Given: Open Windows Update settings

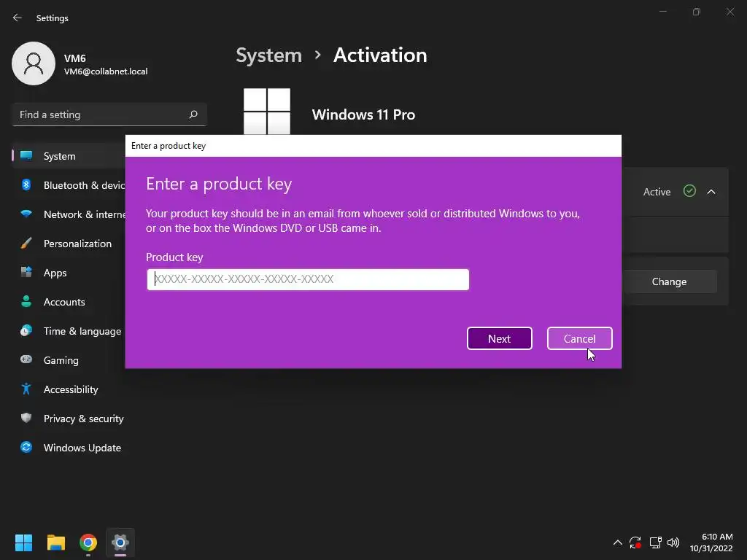Looking at the screenshot, I should click(x=69, y=448).
